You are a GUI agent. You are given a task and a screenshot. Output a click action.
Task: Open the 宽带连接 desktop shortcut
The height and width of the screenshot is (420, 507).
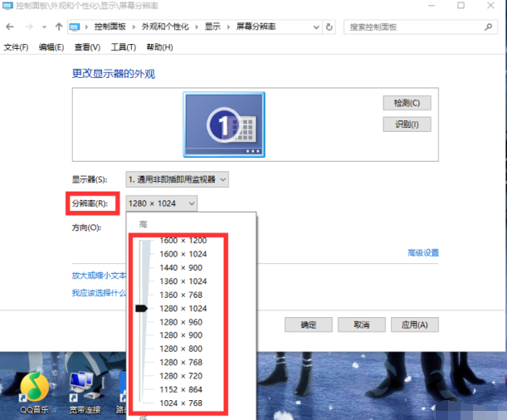click(85, 393)
